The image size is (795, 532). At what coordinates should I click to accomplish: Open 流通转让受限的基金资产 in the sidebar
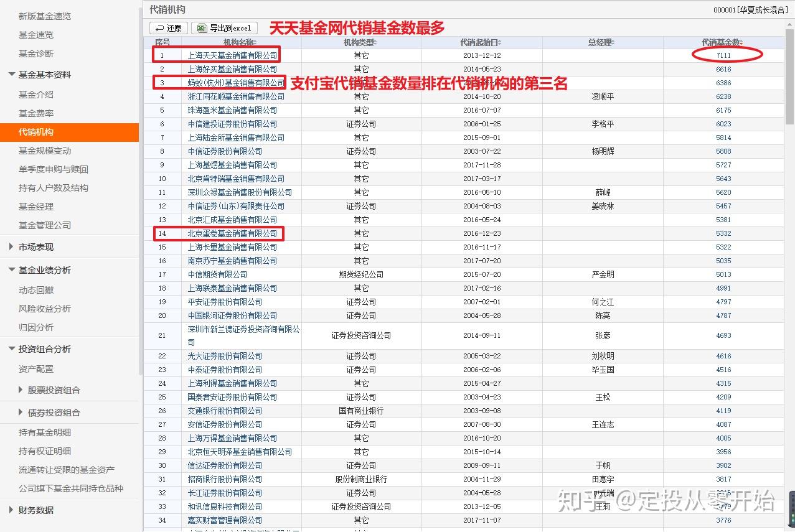(67, 470)
